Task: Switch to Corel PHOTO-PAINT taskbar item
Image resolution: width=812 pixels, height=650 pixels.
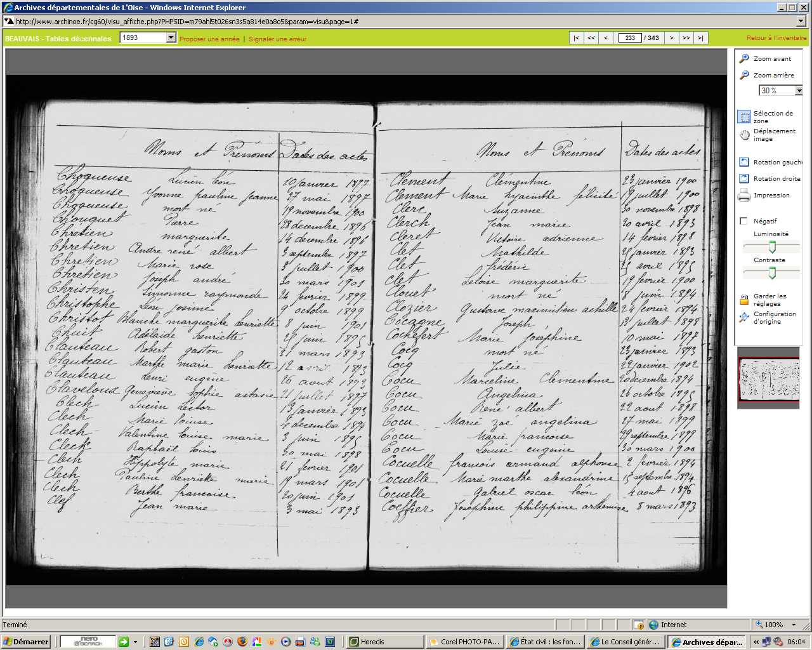Action: click(464, 642)
